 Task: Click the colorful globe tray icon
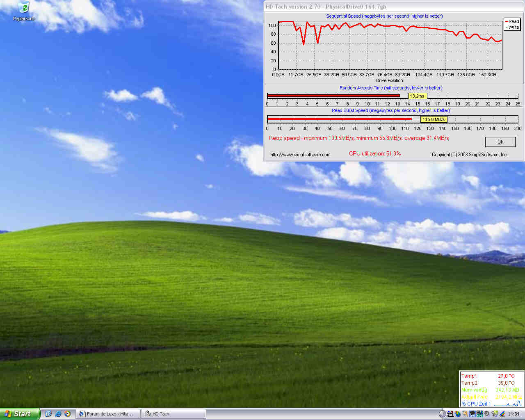pyautogui.click(x=458, y=414)
